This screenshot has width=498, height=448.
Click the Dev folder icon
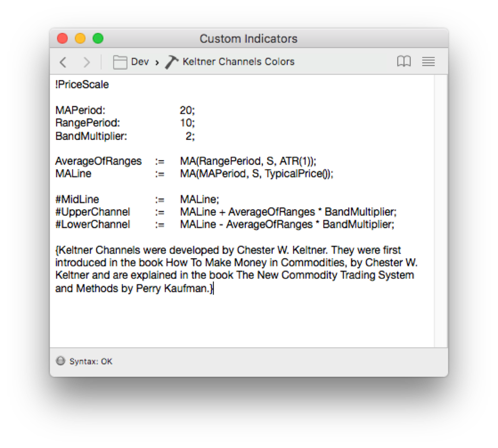120,62
